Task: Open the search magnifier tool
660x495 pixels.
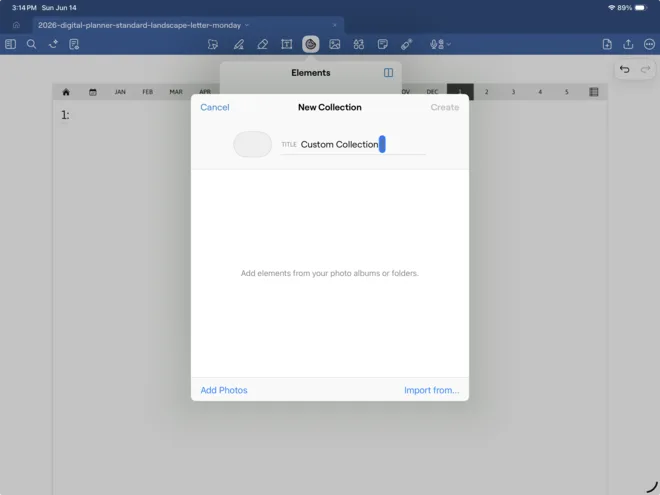Action: 32,44
